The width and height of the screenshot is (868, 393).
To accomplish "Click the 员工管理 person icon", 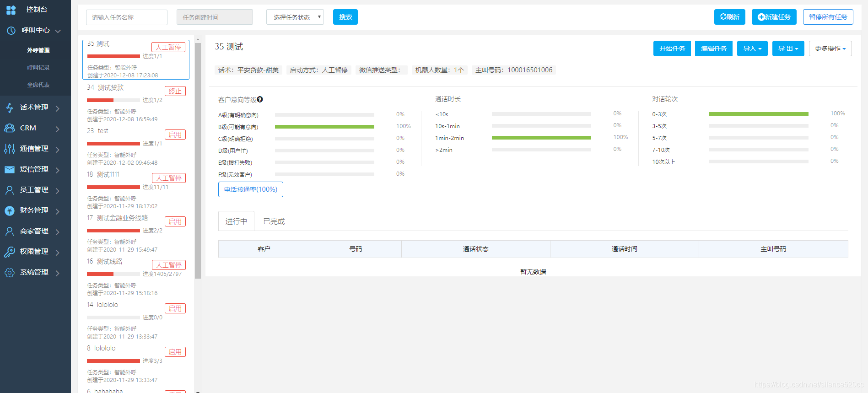I will (10, 190).
